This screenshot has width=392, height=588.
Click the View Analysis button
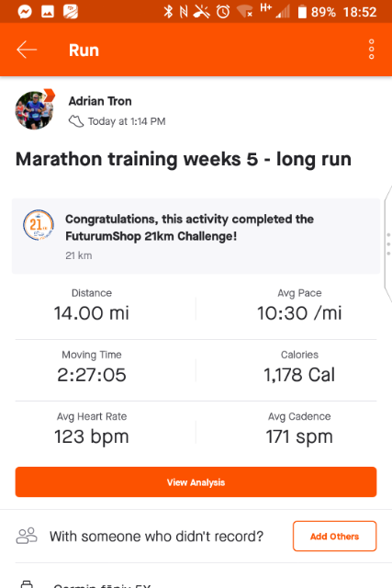click(x=196, y=481)
